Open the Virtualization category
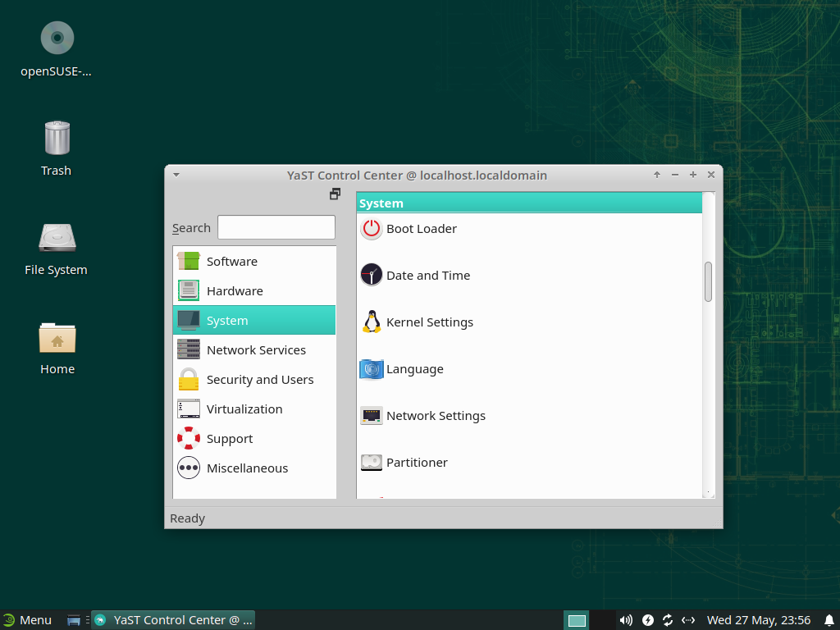 coord(244,409)
